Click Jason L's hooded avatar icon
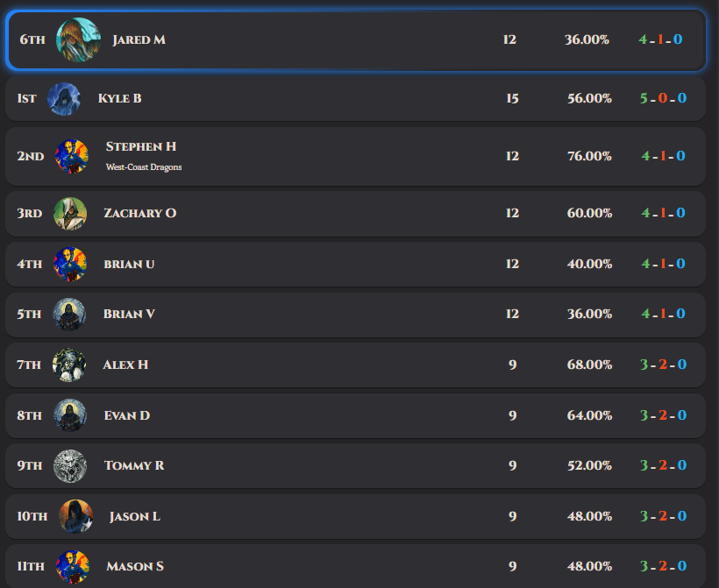Image resolution: width=719 pixels, height=588 pixels. click(x=75, y=516)
